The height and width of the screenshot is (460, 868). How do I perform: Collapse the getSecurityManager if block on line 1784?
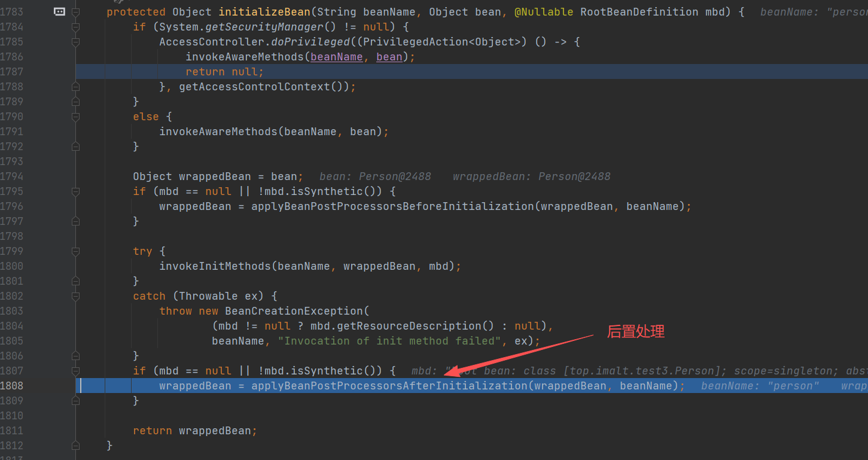(75, 27)
